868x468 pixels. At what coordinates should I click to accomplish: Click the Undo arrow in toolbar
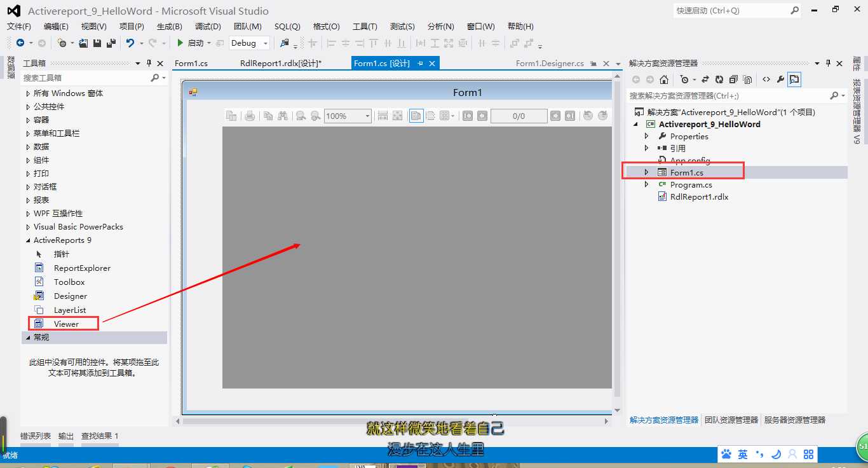(x=130, y=43)
